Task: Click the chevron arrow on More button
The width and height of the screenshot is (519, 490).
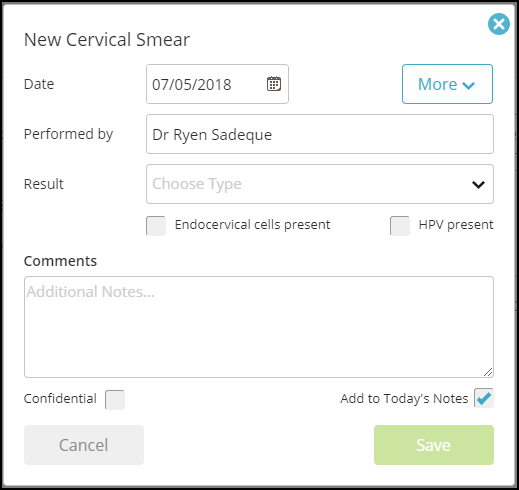Action: click(468, 86)
